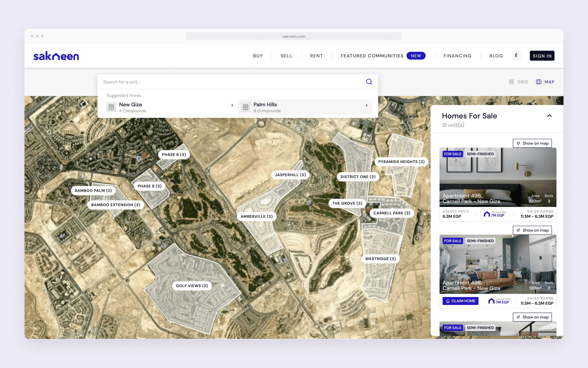Open the BLOG page

click(496, 56)
